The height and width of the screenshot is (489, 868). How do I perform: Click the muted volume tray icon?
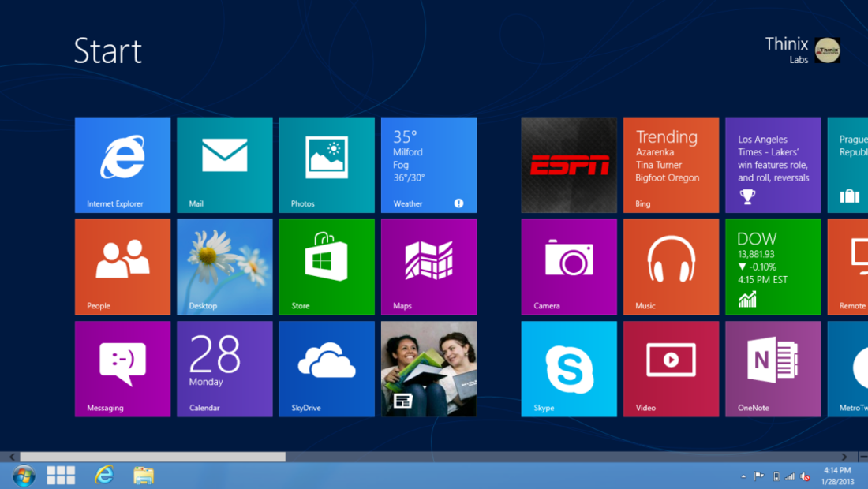(x=806, y=476)
